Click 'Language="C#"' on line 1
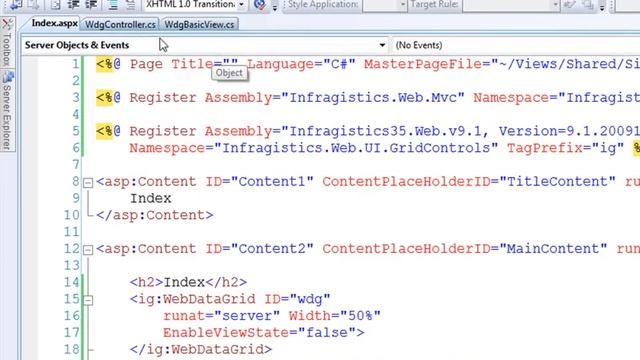The width and height of the screenshot is (640, 360). (301, 64)
